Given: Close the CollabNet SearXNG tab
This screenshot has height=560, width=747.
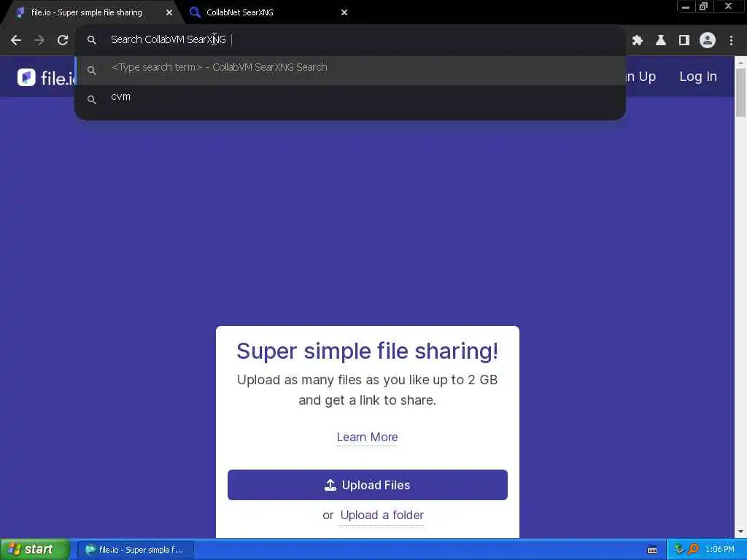Looking at the screenshot, I should click(344, 12).
